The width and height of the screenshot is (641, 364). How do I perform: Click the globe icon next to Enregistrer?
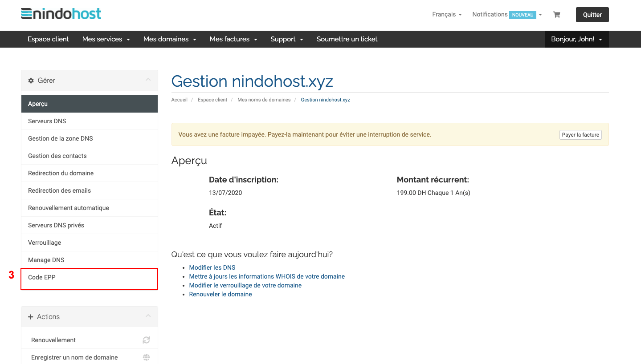[146, 357]
